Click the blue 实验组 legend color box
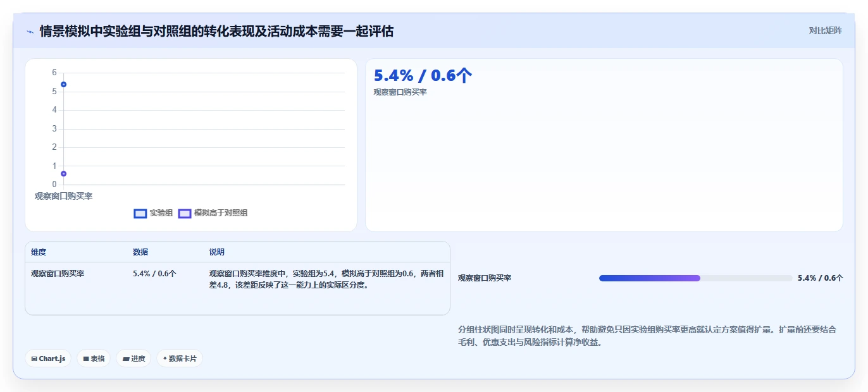This screenshot has height=392, width=868. (140, 214)
